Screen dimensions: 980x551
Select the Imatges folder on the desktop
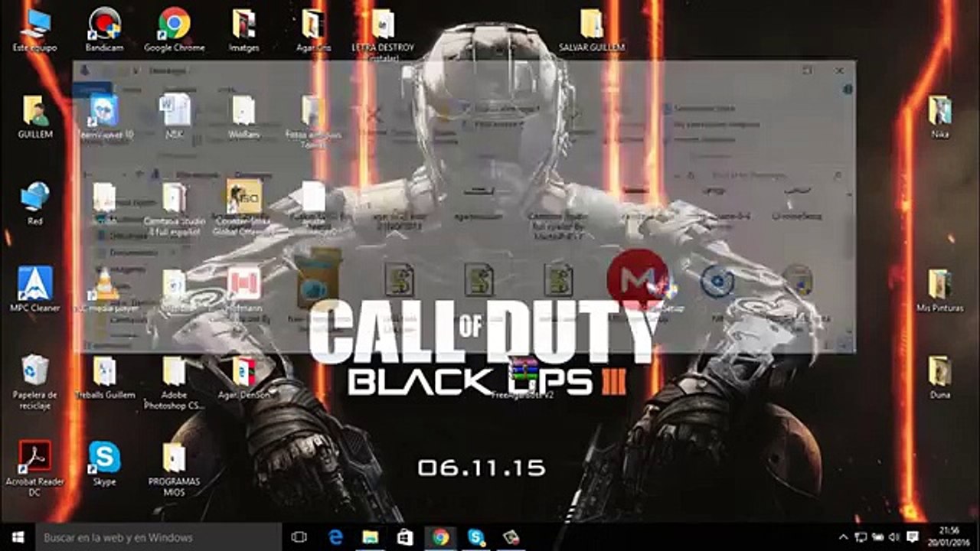[243, 31]
